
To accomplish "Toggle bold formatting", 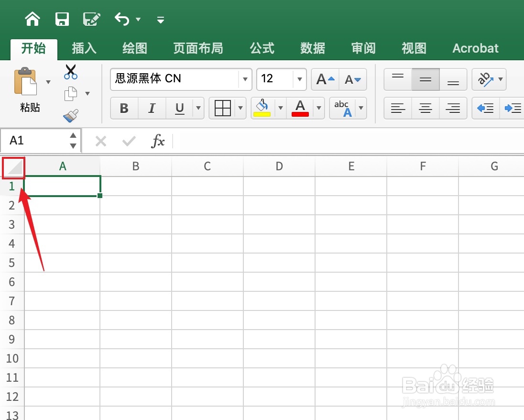I will pyautogui.click(x=124, y=108).
